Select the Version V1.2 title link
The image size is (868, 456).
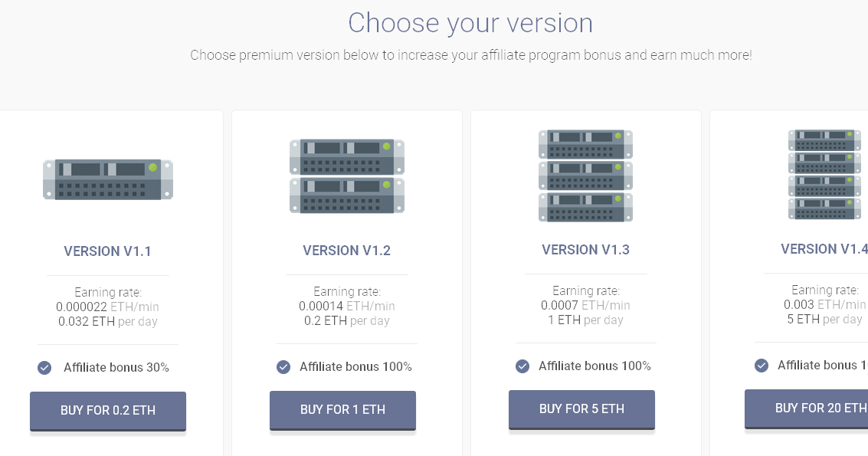(346, 250)
